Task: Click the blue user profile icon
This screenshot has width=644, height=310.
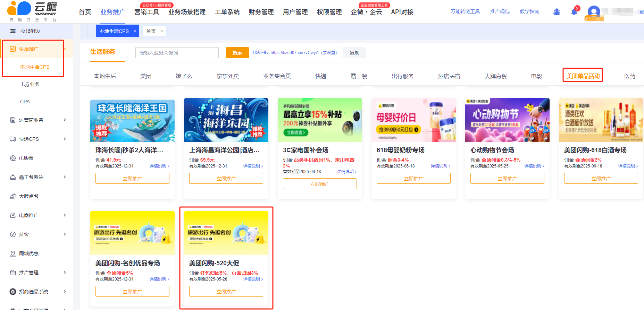Action: pos(557,12)
